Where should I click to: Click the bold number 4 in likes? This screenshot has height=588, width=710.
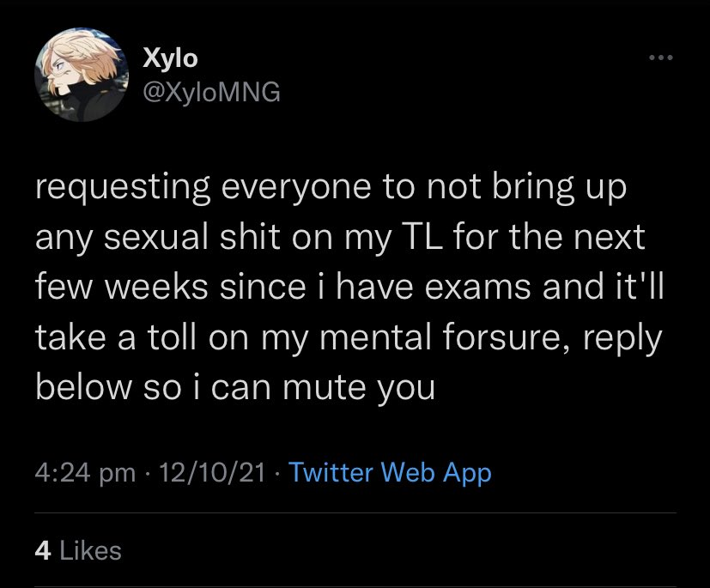(x=41, y=550)
